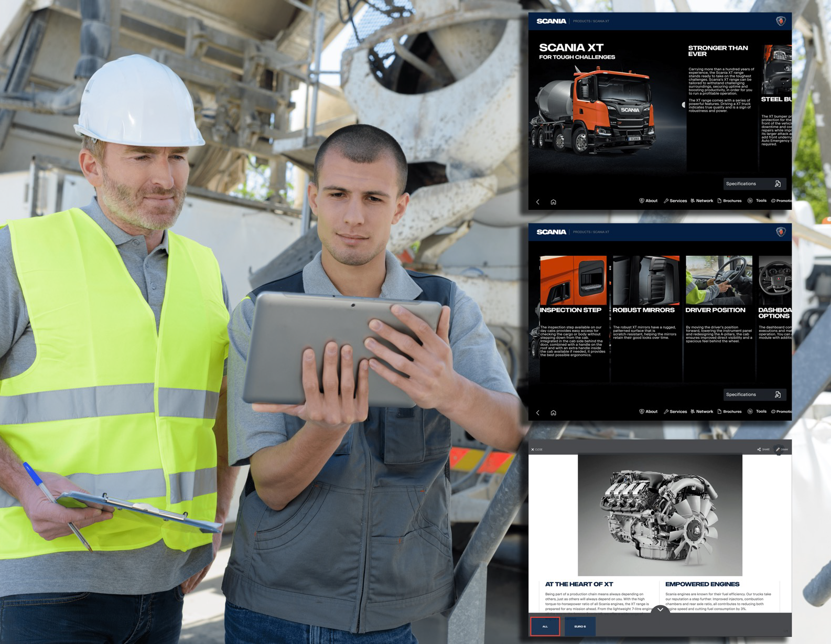Select the 'STRONGER THAN EVER' heading
The image size is (831, 644).
click(x=718, y=51)
